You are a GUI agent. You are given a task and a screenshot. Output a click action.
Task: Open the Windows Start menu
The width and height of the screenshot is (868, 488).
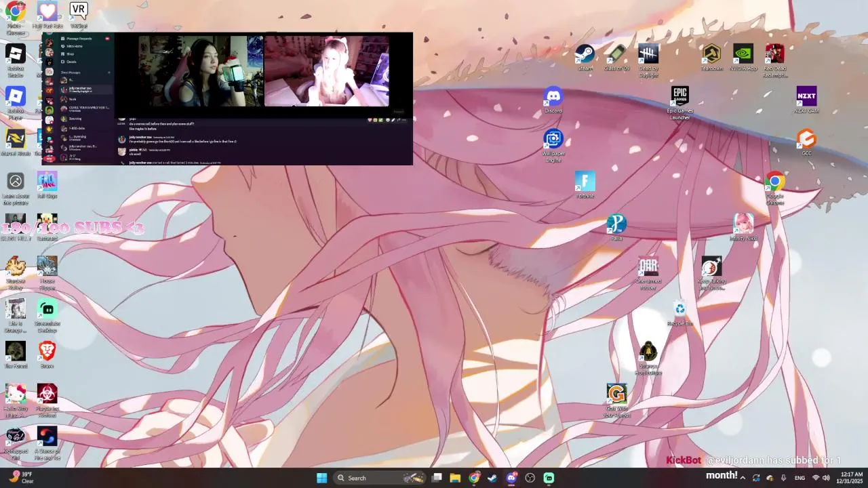321,478
